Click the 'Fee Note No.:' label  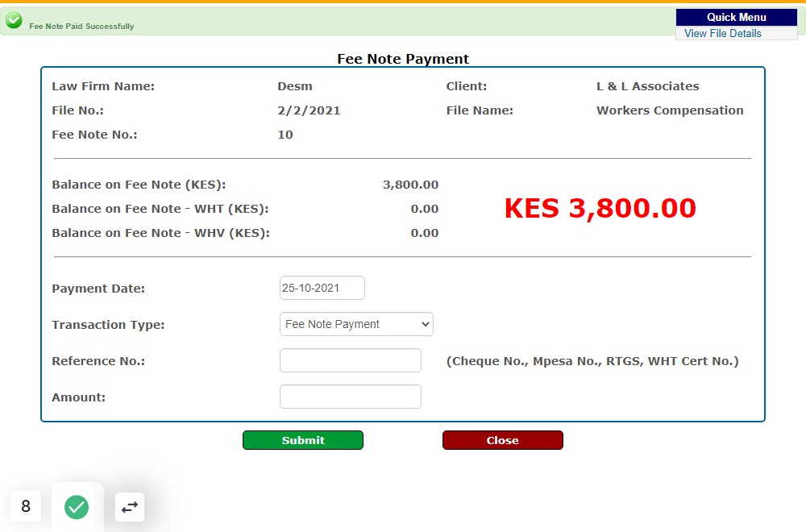pos(94,135)
